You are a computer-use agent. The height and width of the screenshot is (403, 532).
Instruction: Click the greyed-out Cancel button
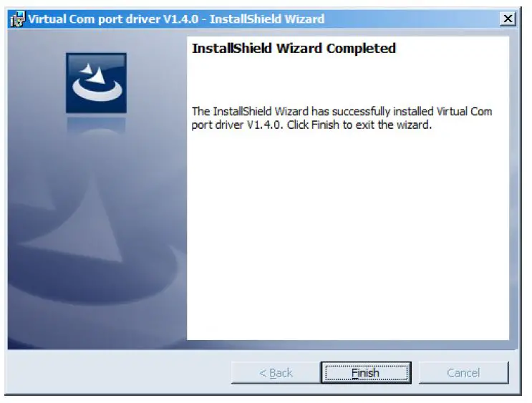(463, 372)
